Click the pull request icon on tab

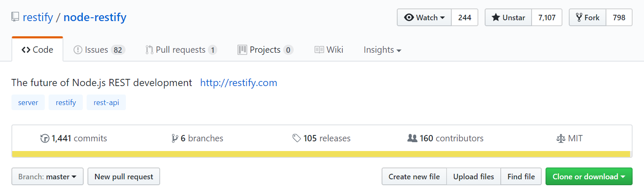point(149,50)
